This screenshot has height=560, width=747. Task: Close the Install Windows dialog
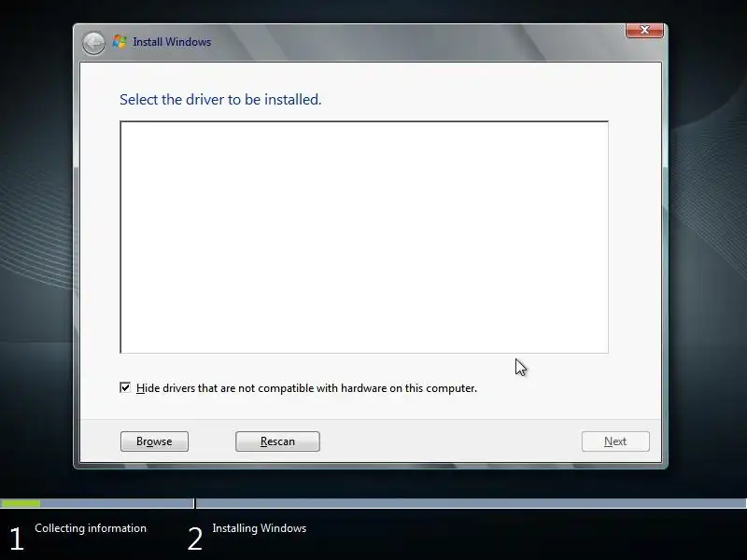tap(644, 30)
